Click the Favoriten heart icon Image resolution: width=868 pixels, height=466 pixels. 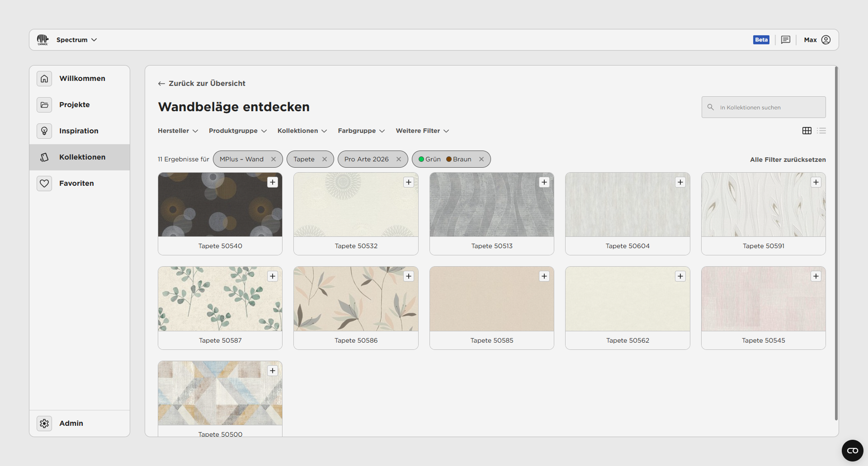tap(44, 184)
